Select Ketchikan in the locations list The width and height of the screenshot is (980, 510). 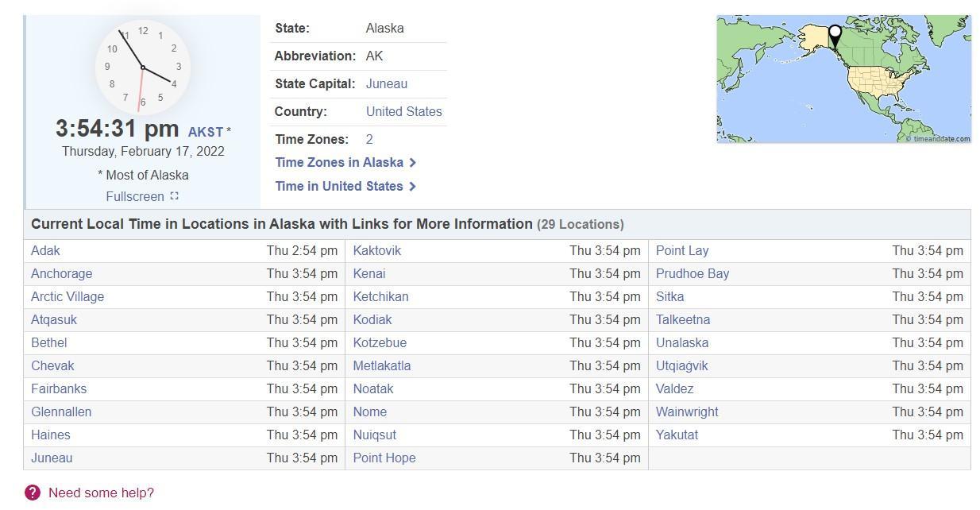click(x=380, y=297)
